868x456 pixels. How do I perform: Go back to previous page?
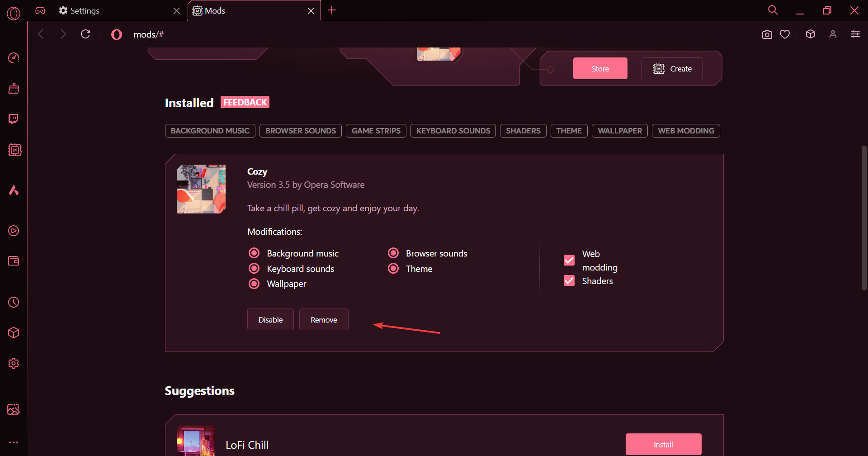(41, 34)
